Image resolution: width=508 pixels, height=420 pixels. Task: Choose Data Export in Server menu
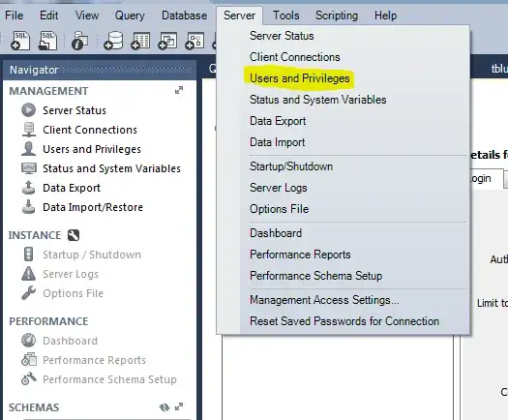(x=278, y=121)
